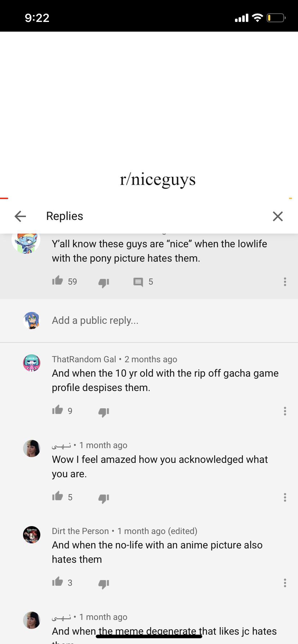The height and width of the screenshot is (644, 298).
Task: Open options menu for the pony picture comment
Action: point(285,282)
